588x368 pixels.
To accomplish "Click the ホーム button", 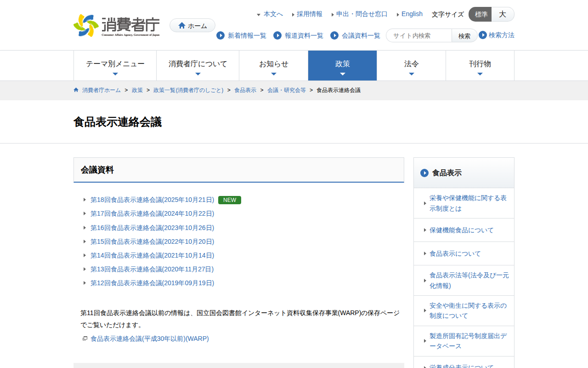I will pyautogui.click(x=192, y=26).
